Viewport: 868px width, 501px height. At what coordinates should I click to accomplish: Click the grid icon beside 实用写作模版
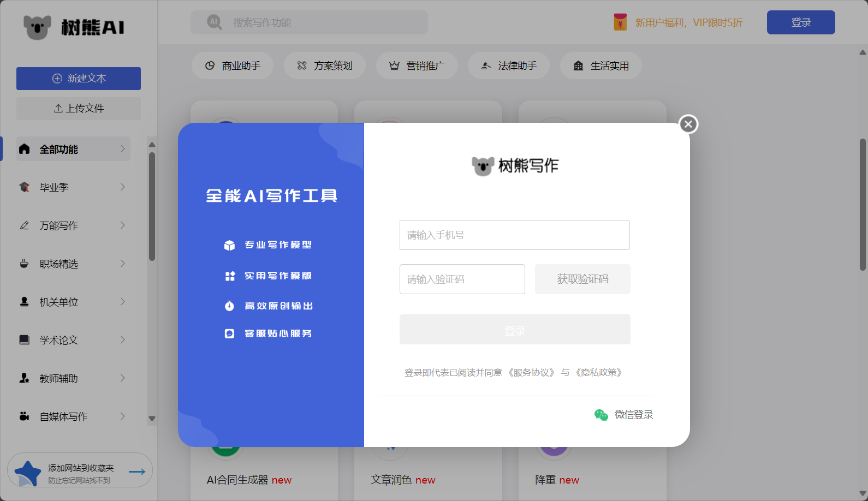[230, 276]
